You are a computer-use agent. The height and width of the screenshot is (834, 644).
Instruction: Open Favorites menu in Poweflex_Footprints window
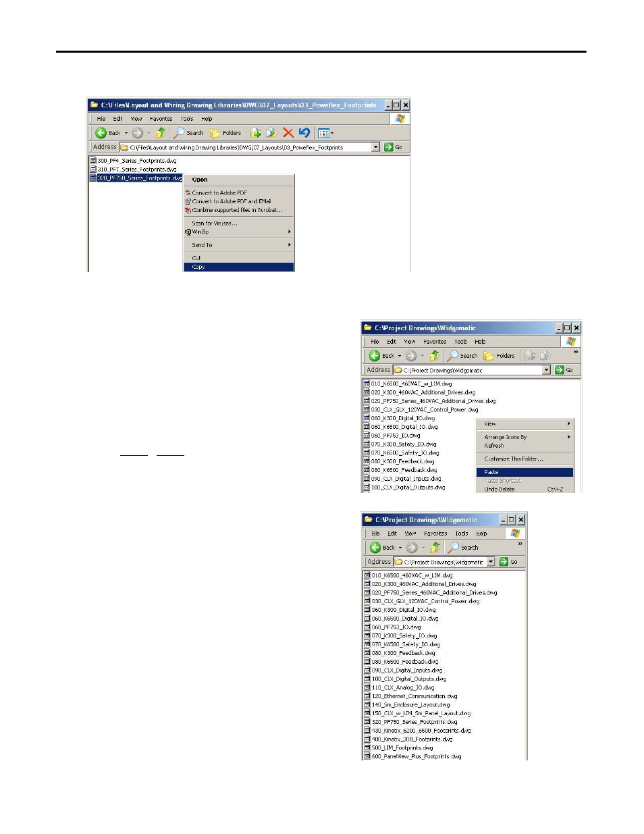point(161,119)
